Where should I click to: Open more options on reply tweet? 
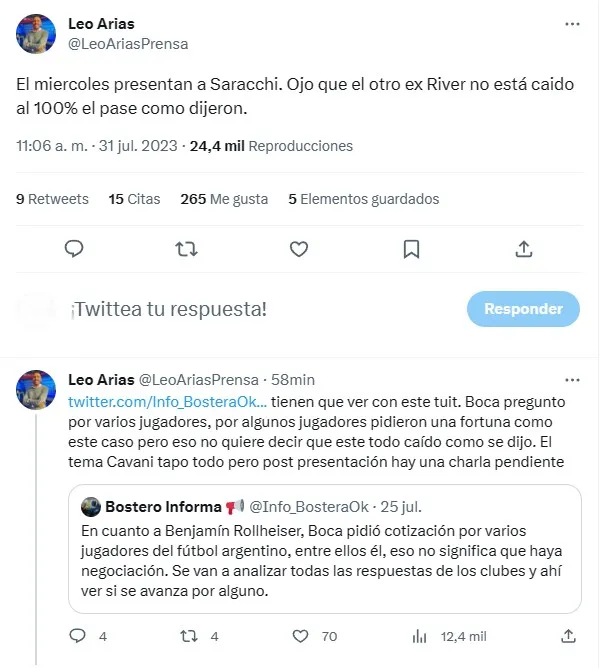(x=571, y=380)
